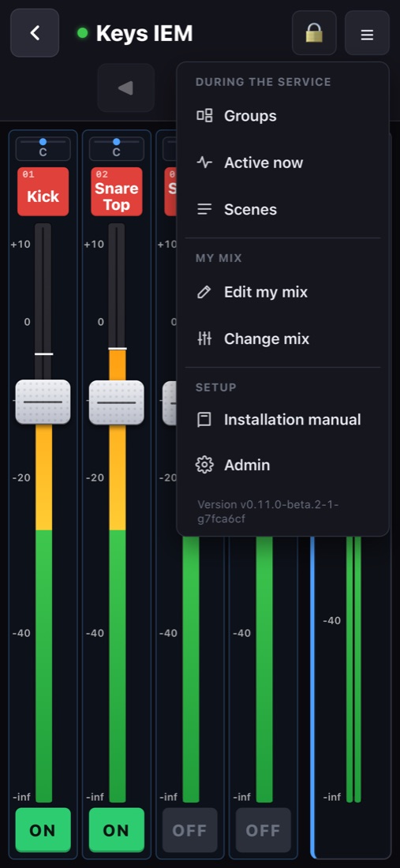The width and height of the screenshot is (400, 868).
Task: Open Groups from the menu
Action: pyautogui.click(x=282, y=116)
